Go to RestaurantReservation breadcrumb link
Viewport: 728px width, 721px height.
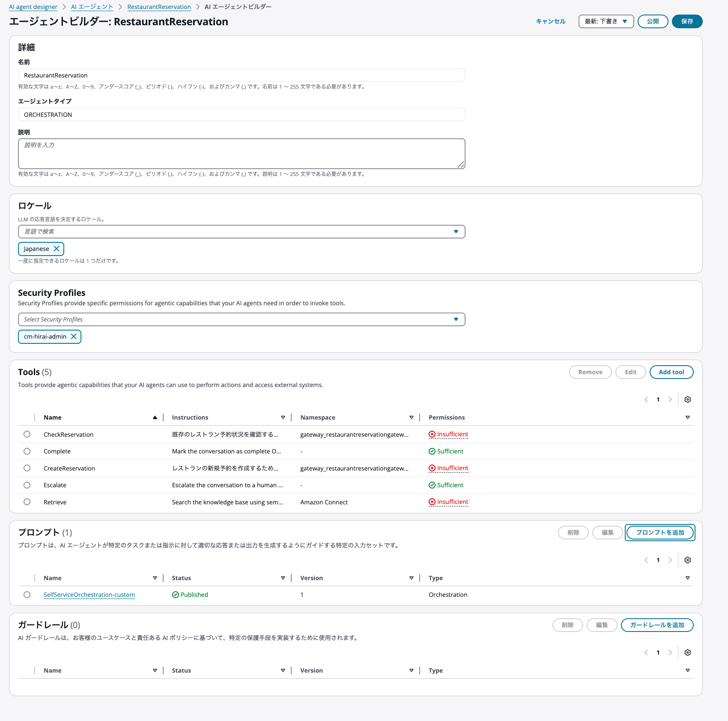click(159, 7)
